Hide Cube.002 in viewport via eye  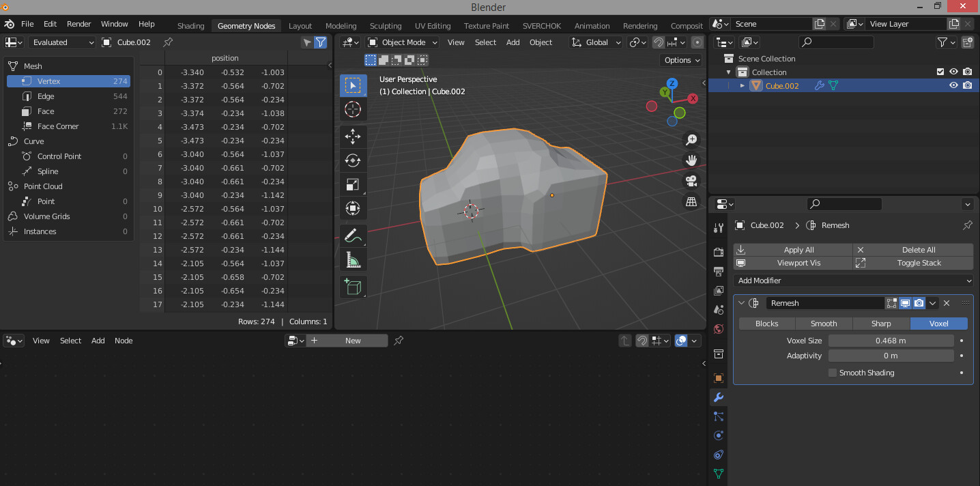[x=954, y=85]
